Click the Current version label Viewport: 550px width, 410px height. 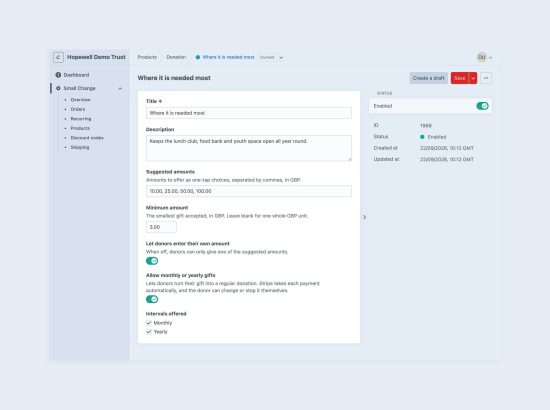[267, 58]
